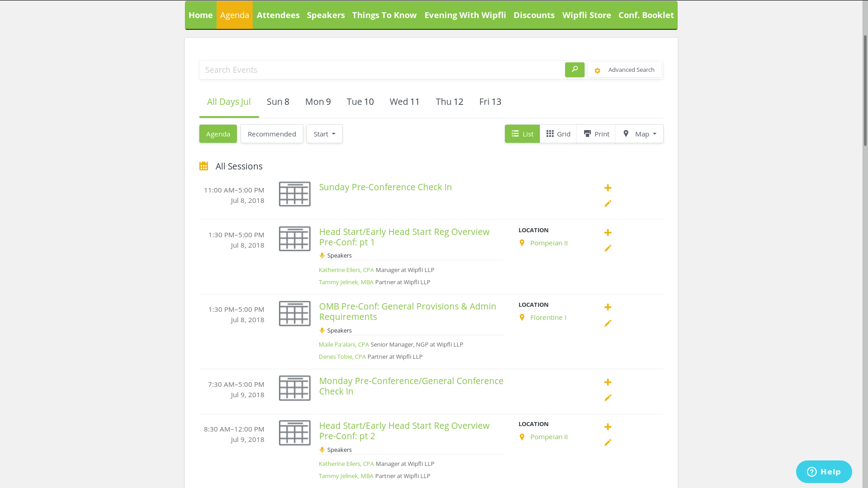The height and width of the screenshot is (488, 868).
Task: Open Katherine Eilers profile under pt 1 session
Action: (x=346, y=270)
